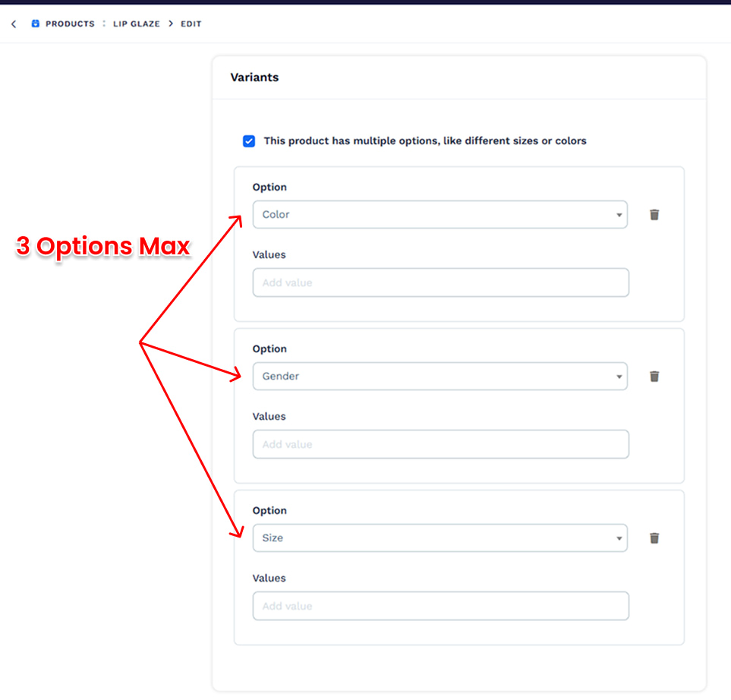Open the Gender option dropdown
Screen dimensions: 731x700
[x=440, y=377]
